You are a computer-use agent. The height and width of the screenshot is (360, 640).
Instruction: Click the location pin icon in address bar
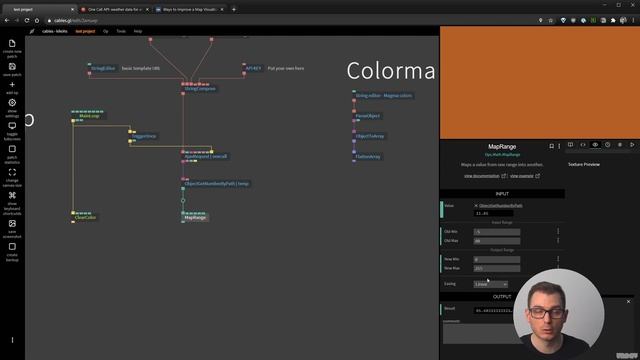pos(540,20)
